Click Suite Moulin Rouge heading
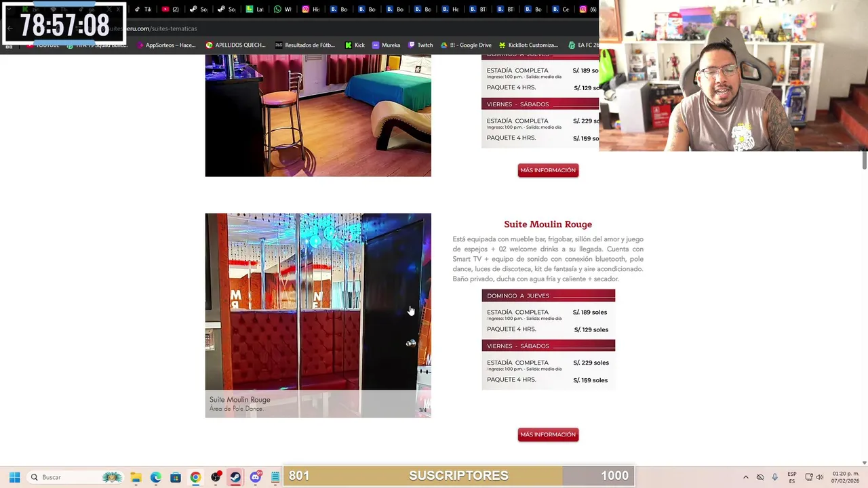 click(x=548, y=224)
